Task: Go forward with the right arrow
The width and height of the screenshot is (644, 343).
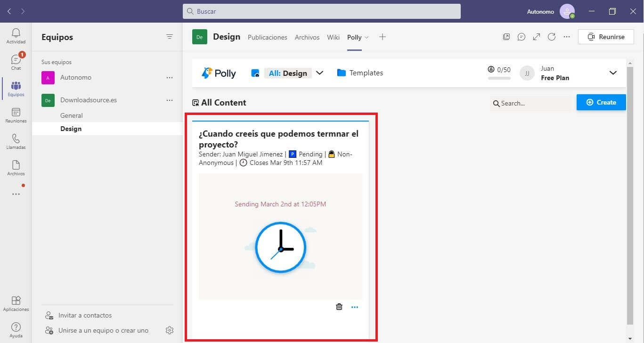Action: point(23,11)
